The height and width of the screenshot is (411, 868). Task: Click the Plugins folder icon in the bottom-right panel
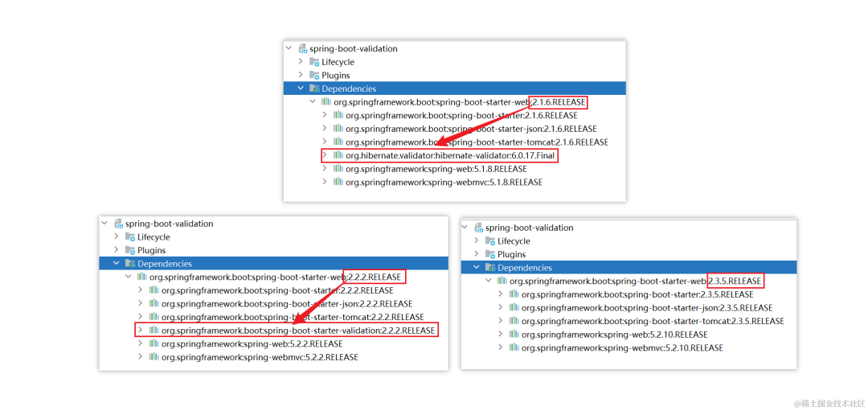pos(490,254)
